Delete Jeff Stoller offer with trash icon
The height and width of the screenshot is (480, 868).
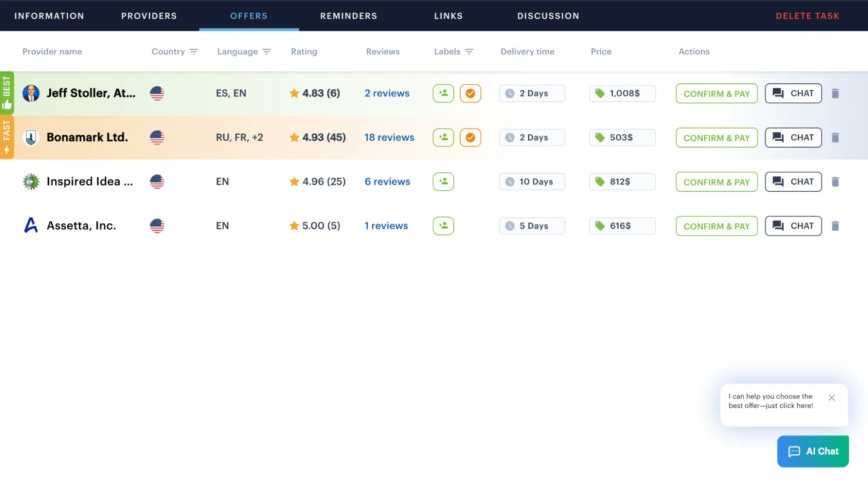[x=835, y=93]
